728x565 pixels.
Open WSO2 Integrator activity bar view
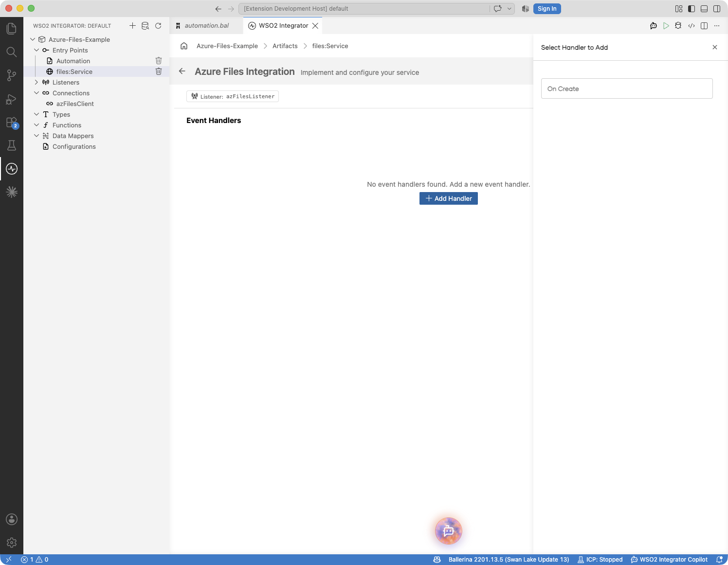[x=12, y=169]
